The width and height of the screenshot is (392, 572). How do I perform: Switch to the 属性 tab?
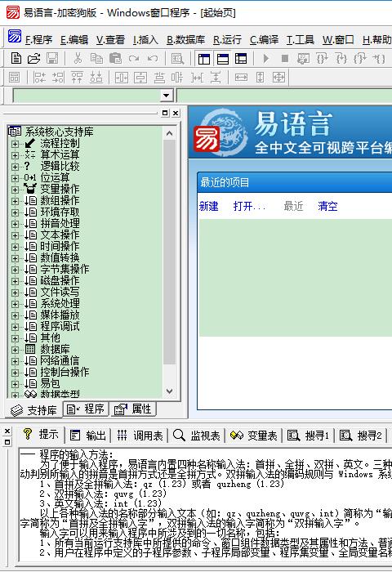(x=133, y=409)
